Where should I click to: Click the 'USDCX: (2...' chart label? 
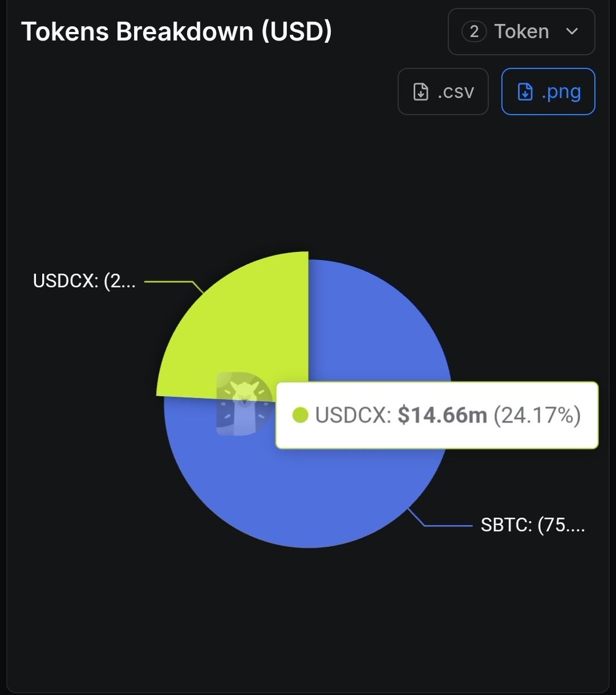pyautogui.click(x=85, y=282)
